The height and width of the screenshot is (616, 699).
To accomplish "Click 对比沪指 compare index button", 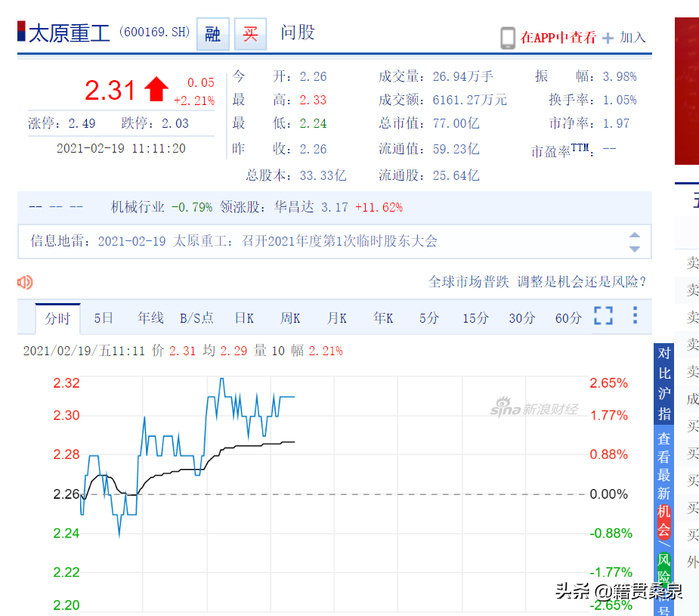I will [663, 384].
